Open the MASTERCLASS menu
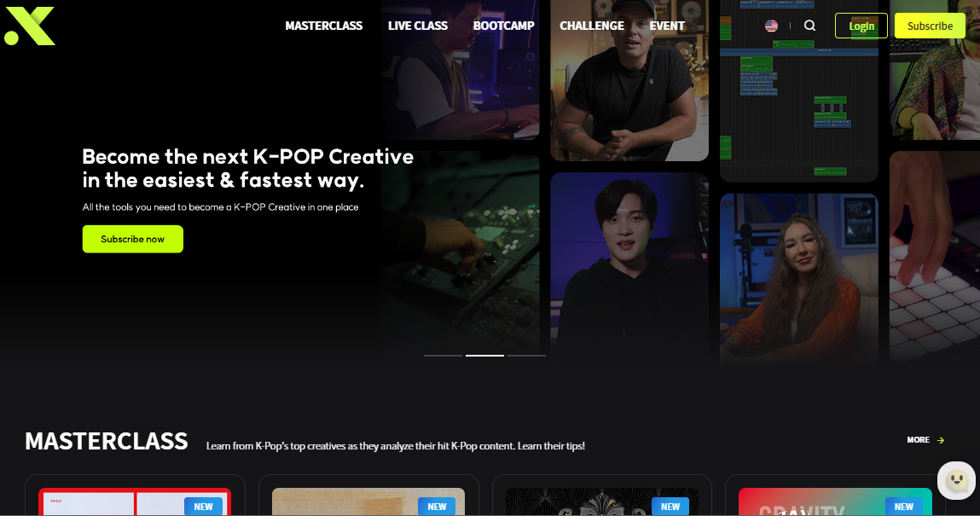This screenshot has height=516, width=980. point(323,26)
